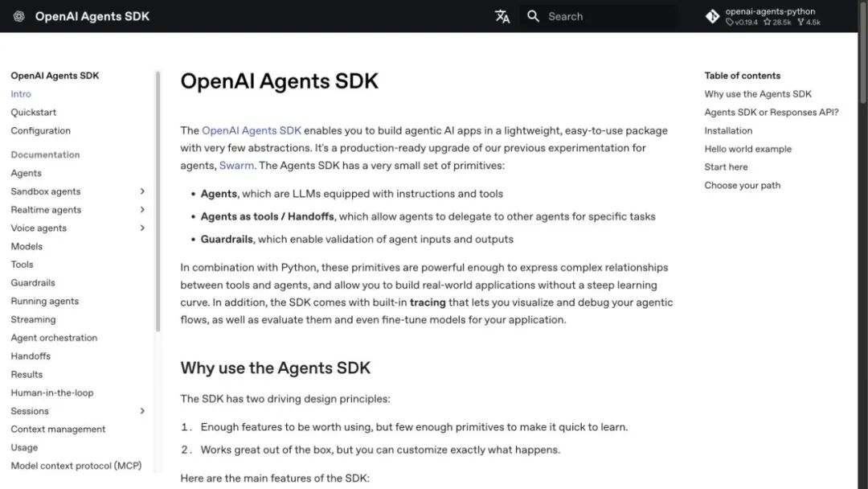
Task: Jump to the Start here section
Action: pos(726,167)
